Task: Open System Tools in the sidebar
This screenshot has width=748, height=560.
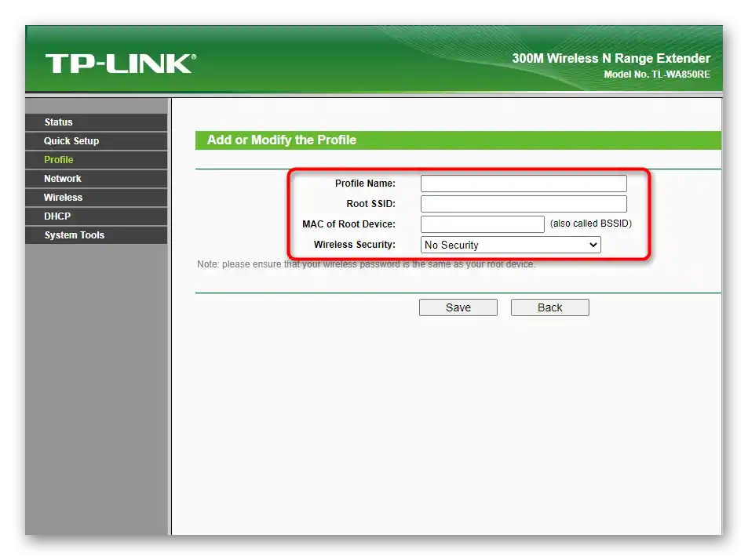Action: pyautogui.click(x=97, y=235)
